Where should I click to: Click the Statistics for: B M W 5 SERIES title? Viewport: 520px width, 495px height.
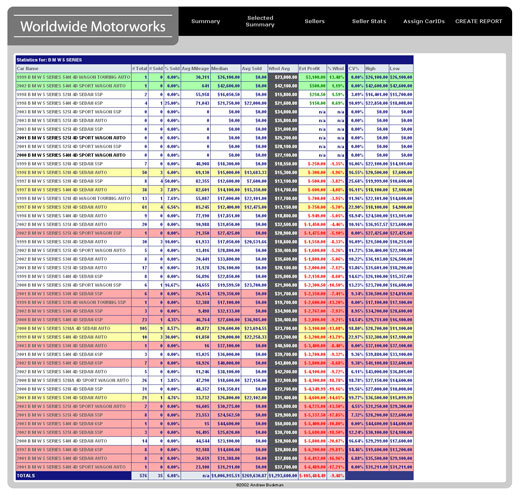click(x=49, y=60)
